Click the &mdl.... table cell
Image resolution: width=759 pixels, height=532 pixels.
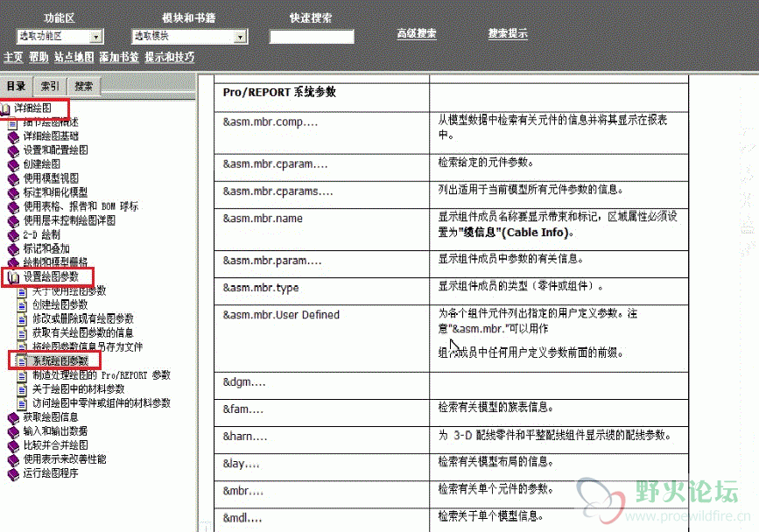coord(321,520)
